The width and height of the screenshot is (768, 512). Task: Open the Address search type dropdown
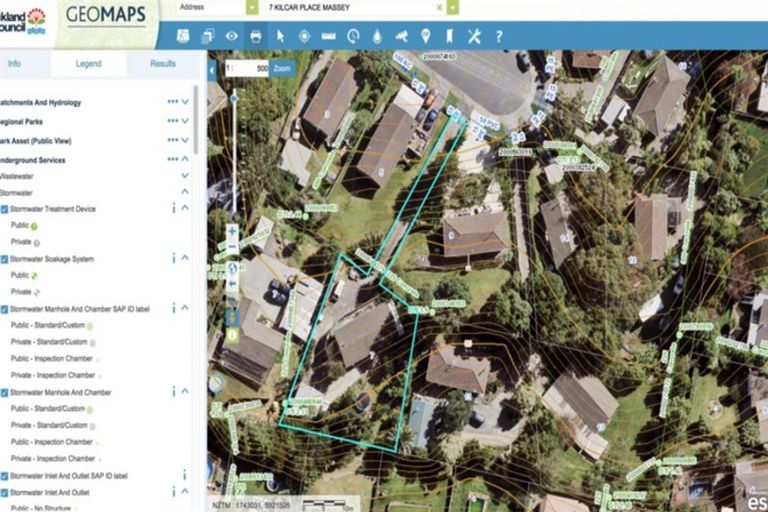[251, 7]
